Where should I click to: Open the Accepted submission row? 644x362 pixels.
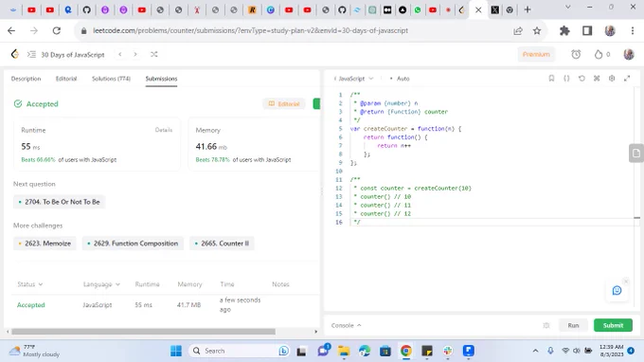click(164, 305)
